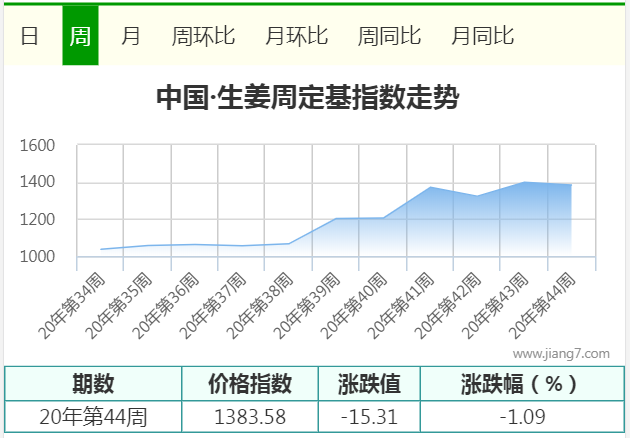The height and width of the screenshot is (438, 630).
Task: Click the 涨跌幅（%） column header
Action: pos(522,384)
